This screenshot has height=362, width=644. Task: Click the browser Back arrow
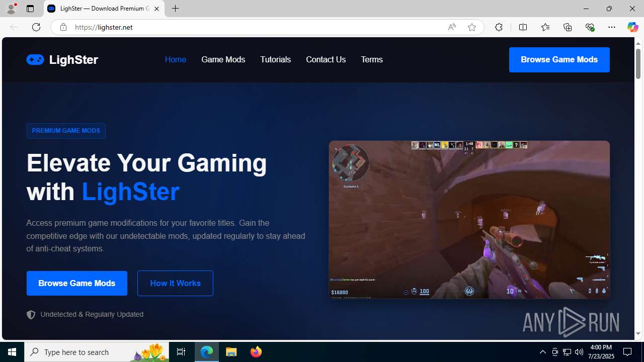(x=14, y=27)
